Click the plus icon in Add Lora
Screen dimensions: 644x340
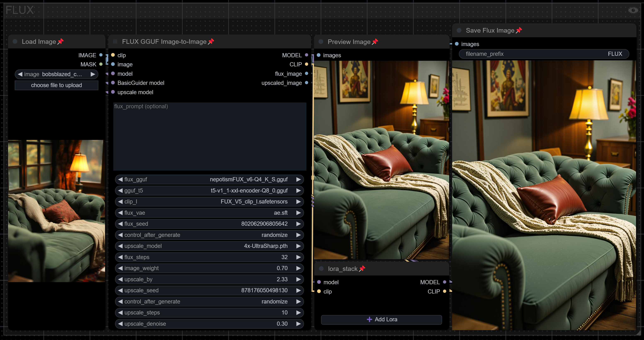click(369, 319)
